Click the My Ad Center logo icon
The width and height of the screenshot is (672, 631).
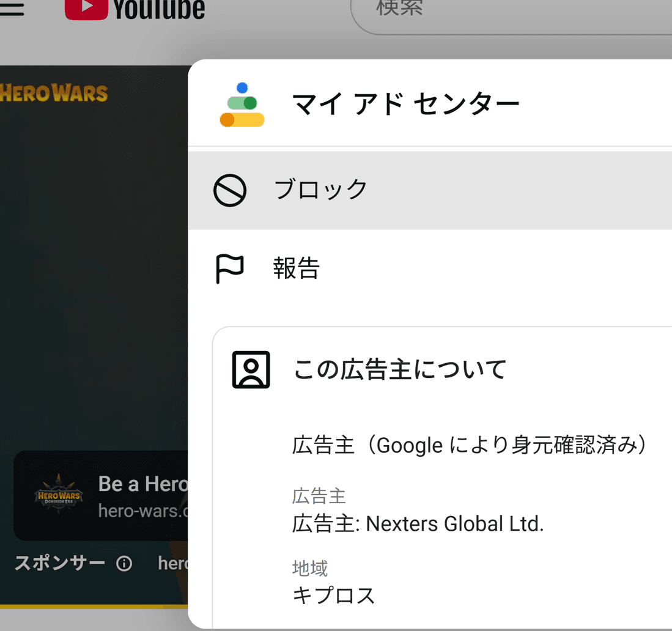point(242,105)
